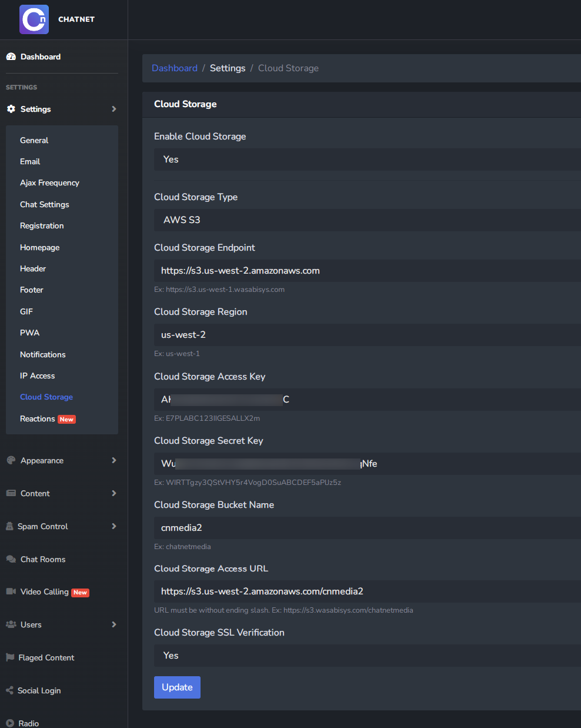Select Chat Settings in sidebar
The image size is (581, 728).
point(44,204)
